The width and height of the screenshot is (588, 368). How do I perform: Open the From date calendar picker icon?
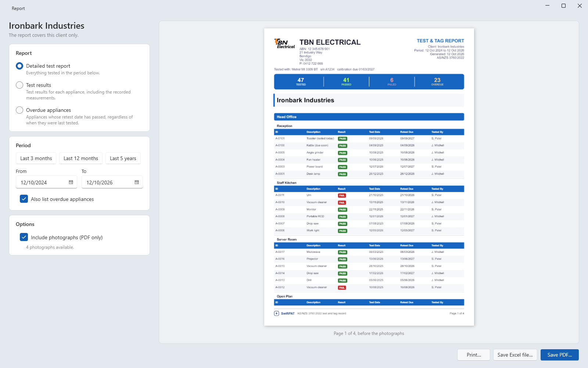coord(71,182)
